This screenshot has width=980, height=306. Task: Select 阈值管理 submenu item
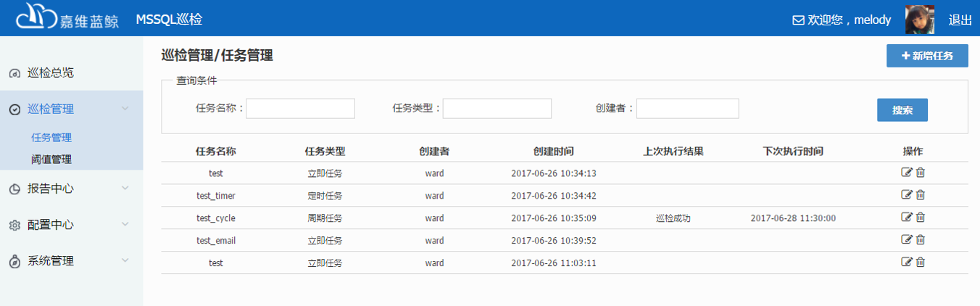point(51,159)
